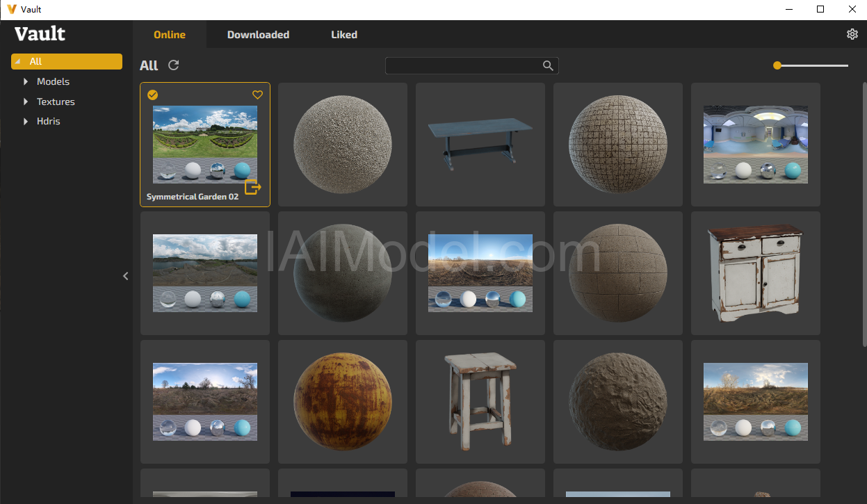The height and width of the screenshot is (504, 867).
Task: Open the settings gear
Action: tap(852, 34)
